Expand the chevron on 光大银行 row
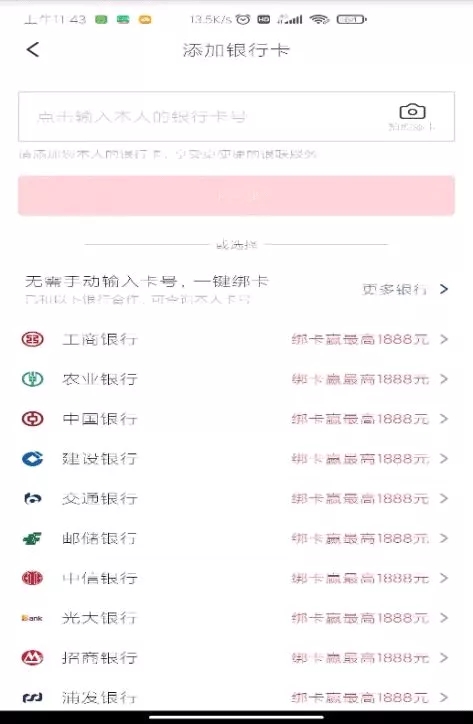The width and height of the screenshot is (473, 724). point(444,618)
